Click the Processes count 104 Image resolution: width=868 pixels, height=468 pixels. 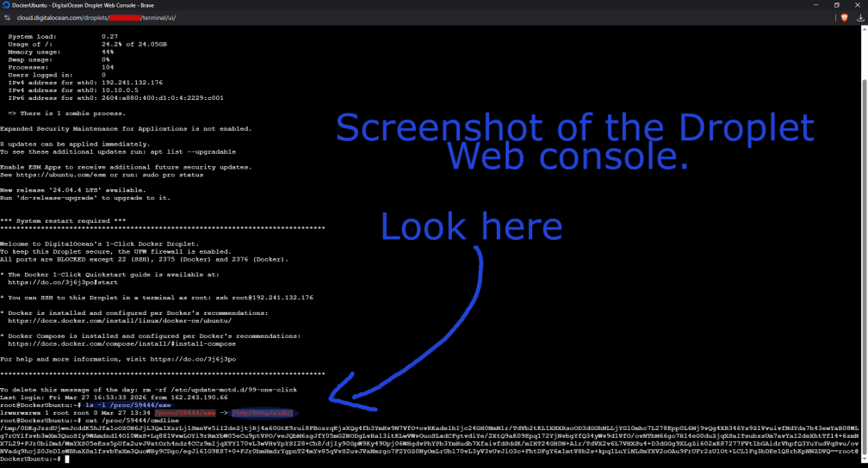(x=108, y=67)
